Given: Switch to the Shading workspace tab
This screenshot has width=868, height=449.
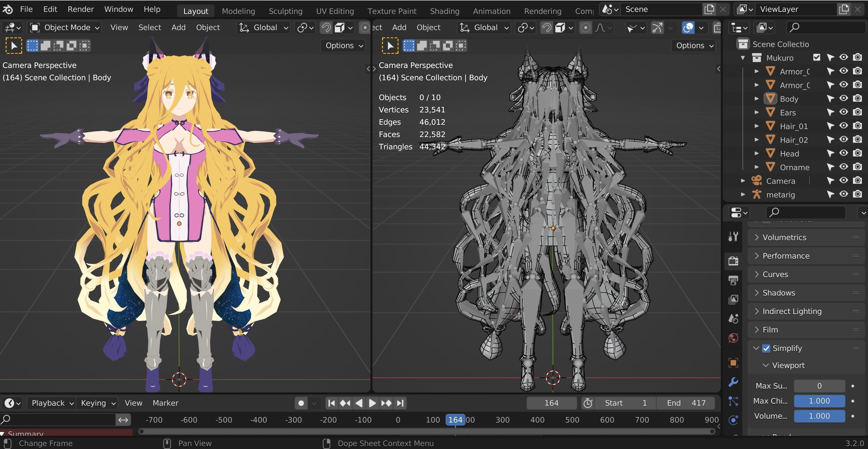Looking at the screenshot, I should point(444,11).
